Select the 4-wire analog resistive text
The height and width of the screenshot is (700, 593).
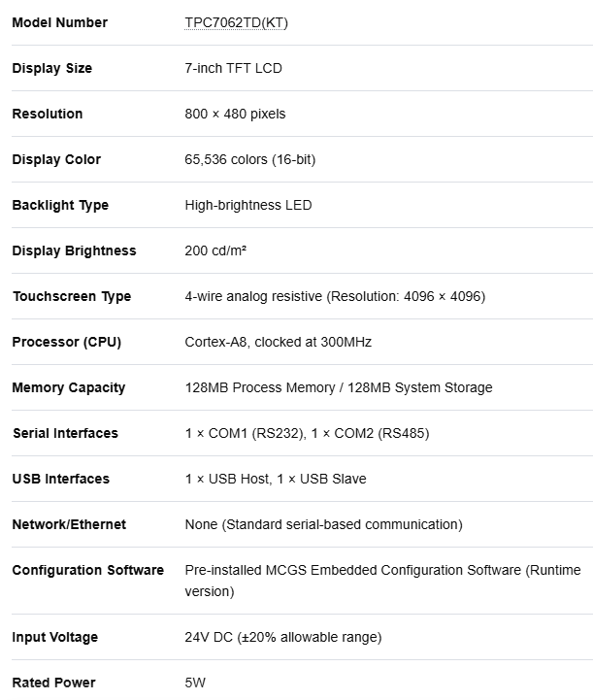tap(253, 296)
